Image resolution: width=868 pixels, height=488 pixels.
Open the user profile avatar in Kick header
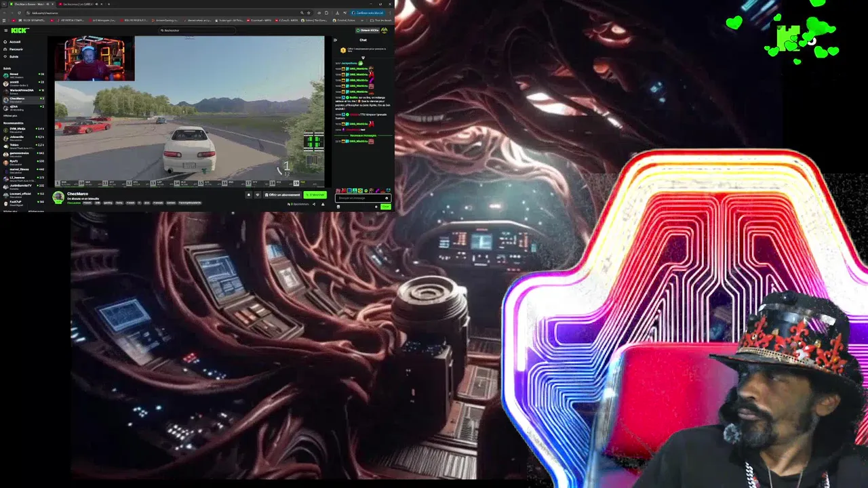384,30
